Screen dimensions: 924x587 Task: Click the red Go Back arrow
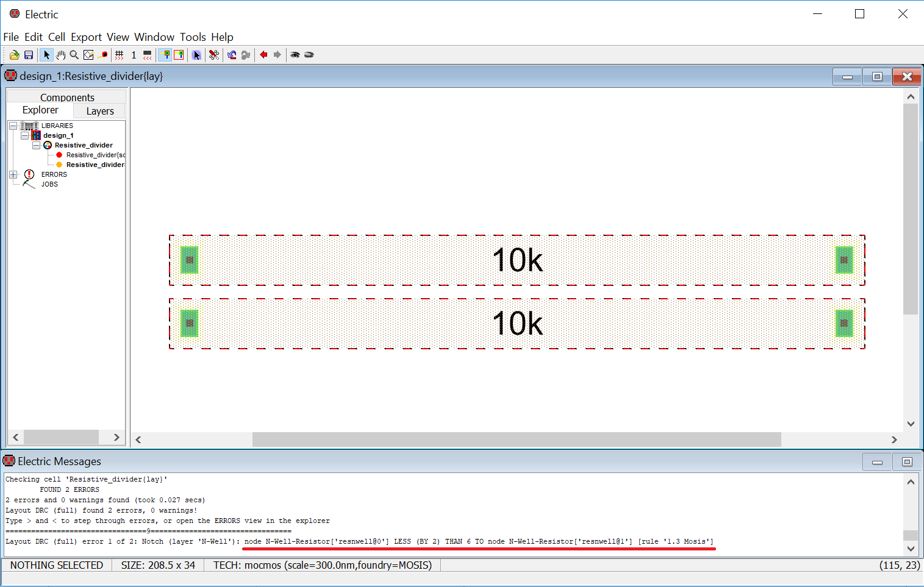coord(263,55)
